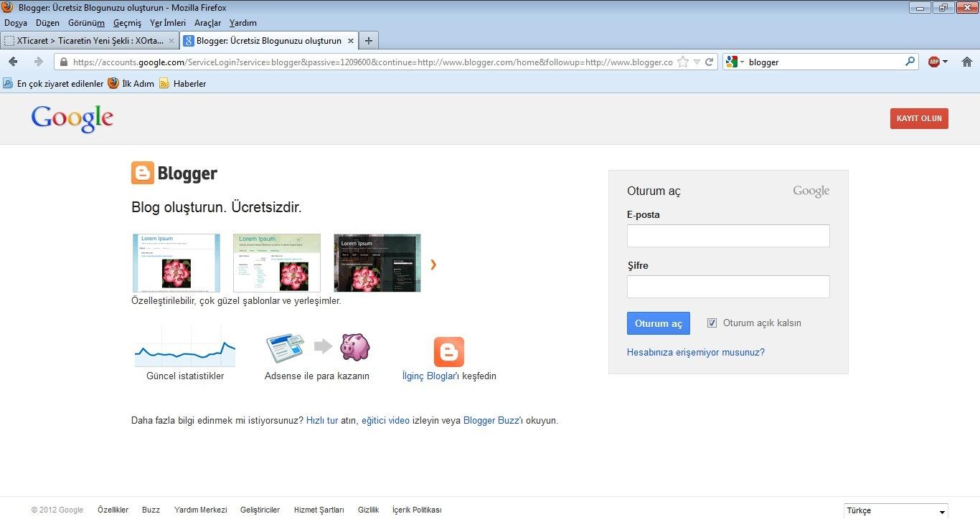Click the Güncel istatistikler chart icon
The image size is (980, 519).
click(185, 347)
